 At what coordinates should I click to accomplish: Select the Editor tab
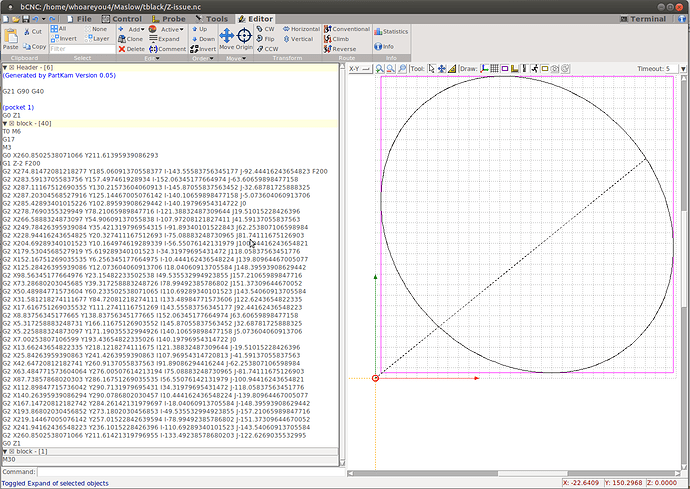pyautogui.click(x=255, y=19)
